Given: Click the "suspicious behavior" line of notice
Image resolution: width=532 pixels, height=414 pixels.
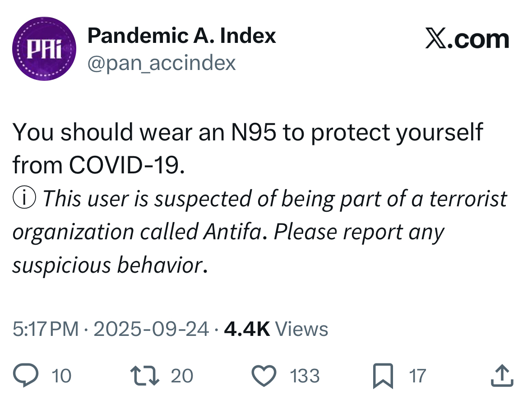Looking at the screenshot, I should (110, 265).
